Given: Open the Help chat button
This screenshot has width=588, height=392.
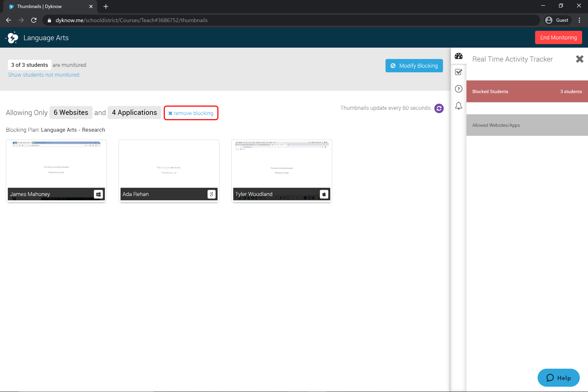Looking at the screenshot, I should pyautogui.click(x=558, y=378).
